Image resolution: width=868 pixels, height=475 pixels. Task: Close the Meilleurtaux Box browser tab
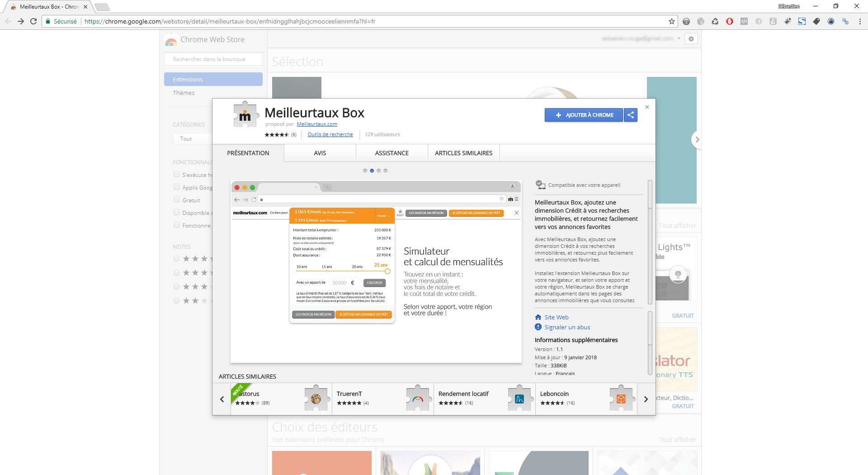point(85,7)
